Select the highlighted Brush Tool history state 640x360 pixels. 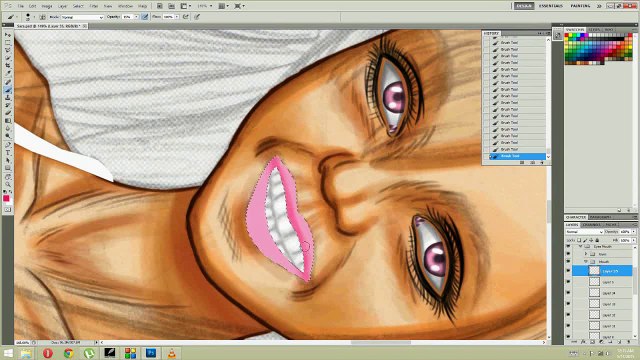coord(518,156)
